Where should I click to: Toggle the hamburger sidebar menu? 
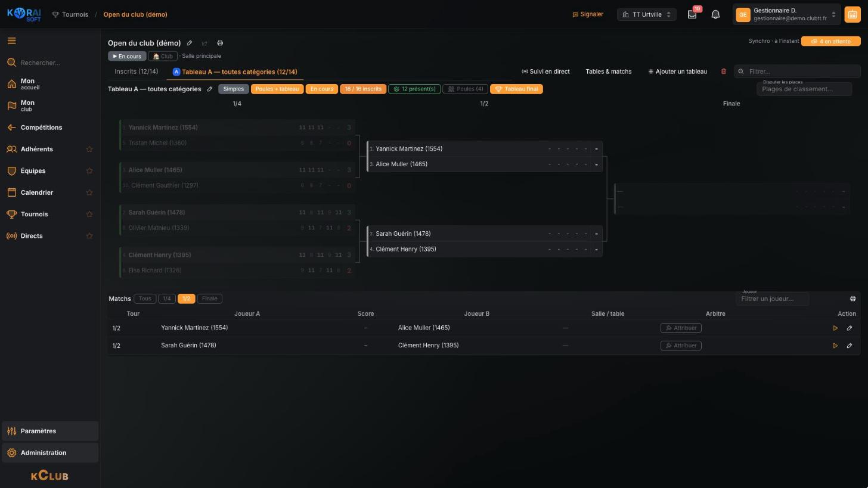point(11,41)
